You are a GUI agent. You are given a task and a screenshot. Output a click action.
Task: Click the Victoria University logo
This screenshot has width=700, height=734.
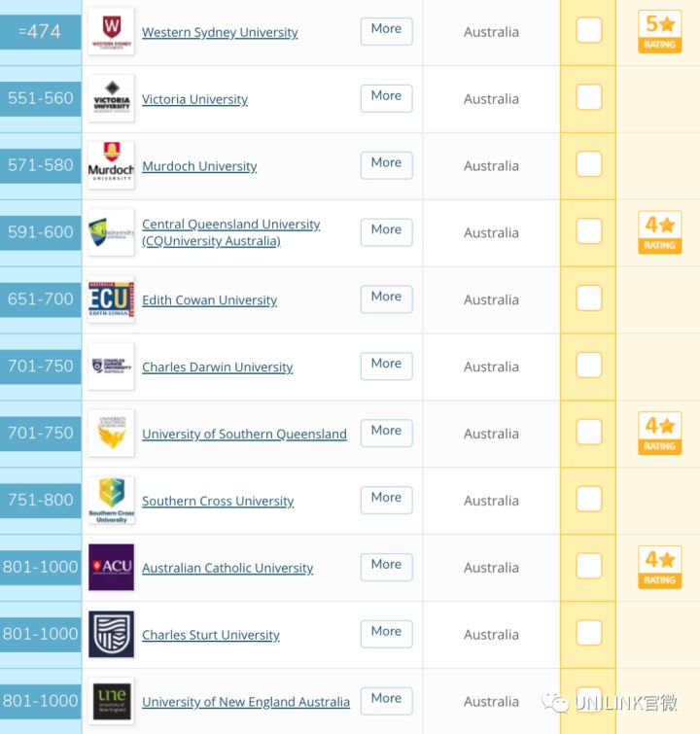click(112, 98)
